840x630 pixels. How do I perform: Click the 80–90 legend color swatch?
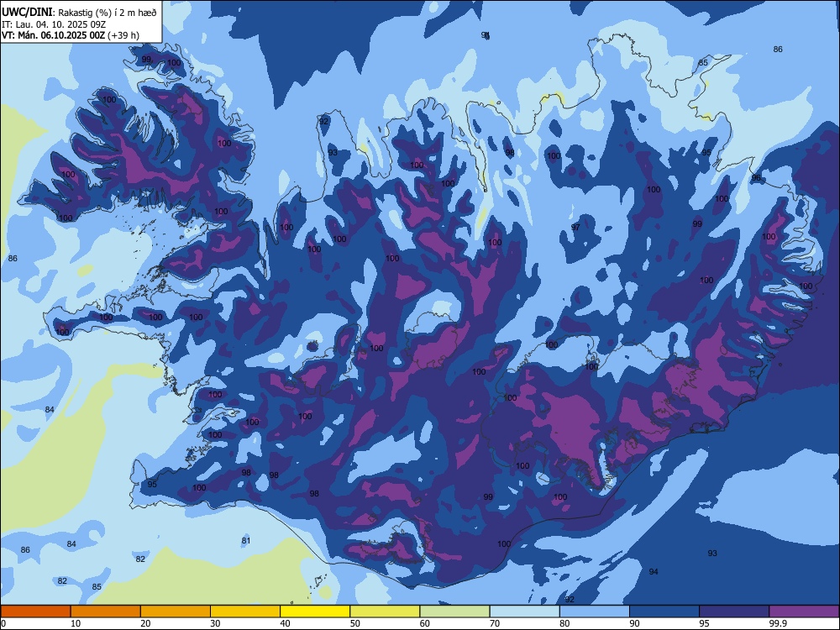pos(595,612)
